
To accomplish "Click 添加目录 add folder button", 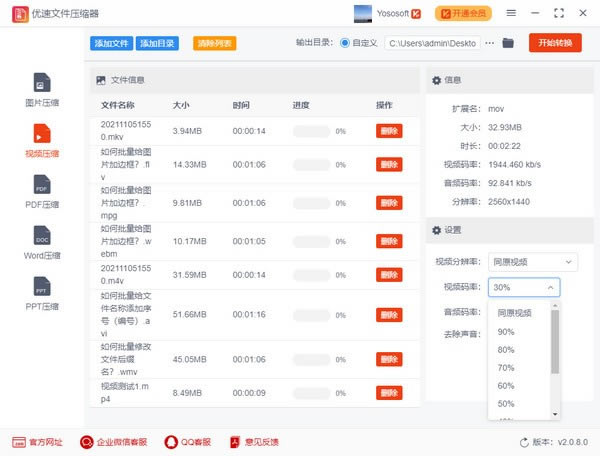I will coord(157,44).
